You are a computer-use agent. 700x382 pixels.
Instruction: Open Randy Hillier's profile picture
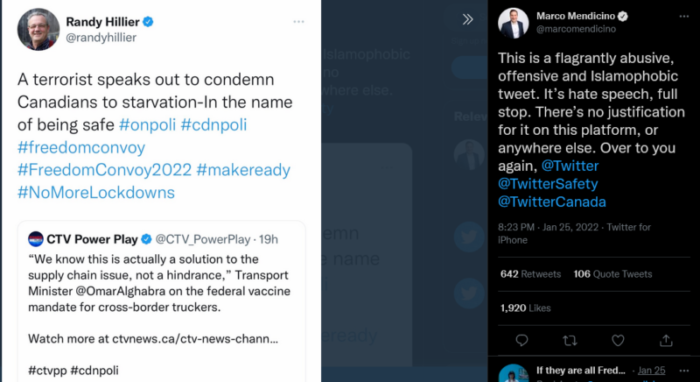[38, 29]
